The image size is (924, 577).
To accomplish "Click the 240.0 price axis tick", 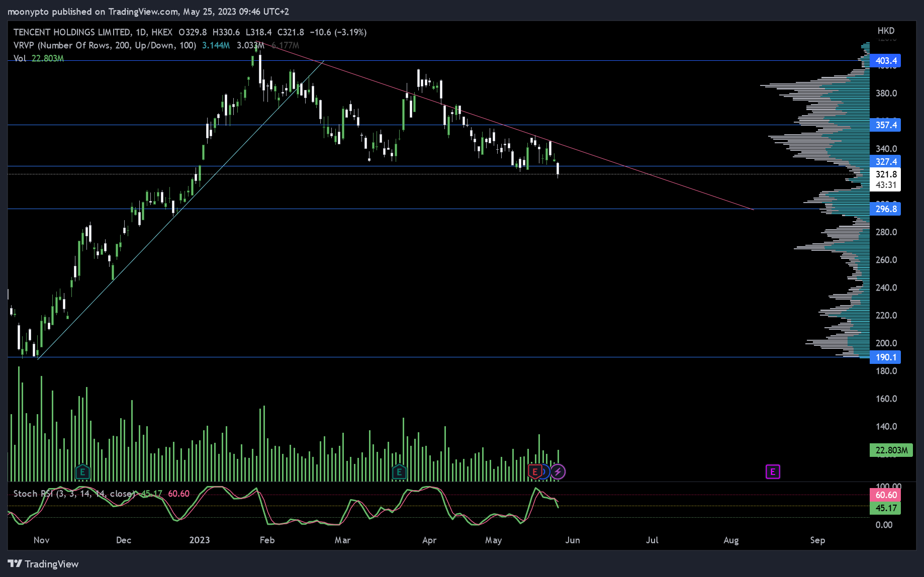I will [x=886, y=288].
